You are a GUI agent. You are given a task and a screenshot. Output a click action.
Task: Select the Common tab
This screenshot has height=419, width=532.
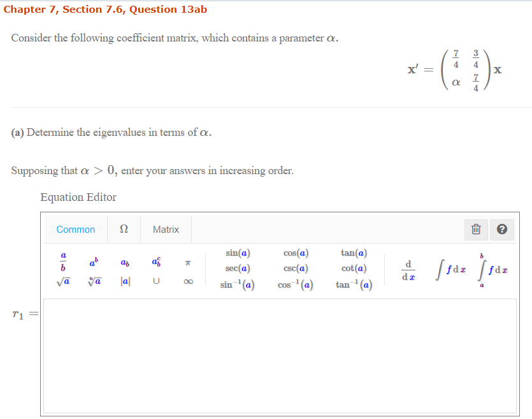(75, 229)
